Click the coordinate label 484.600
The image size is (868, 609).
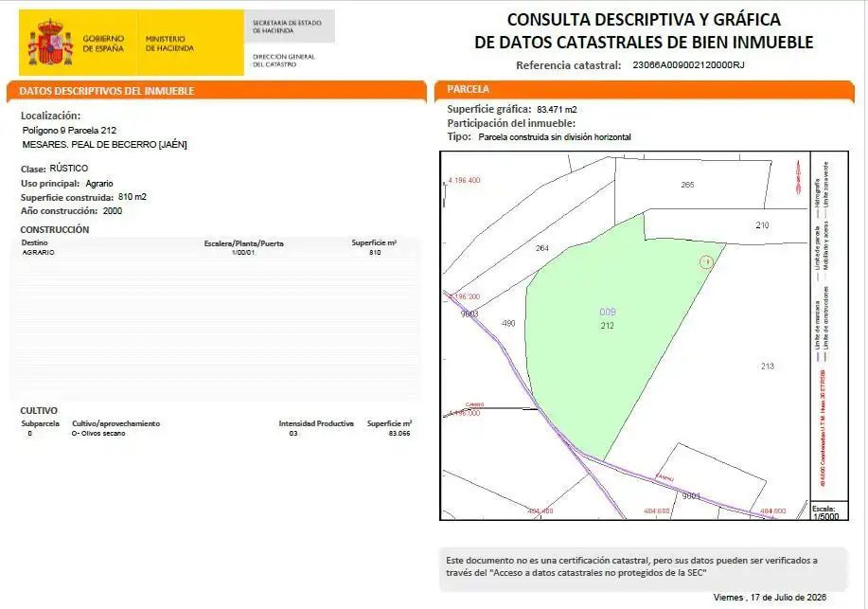657,510
